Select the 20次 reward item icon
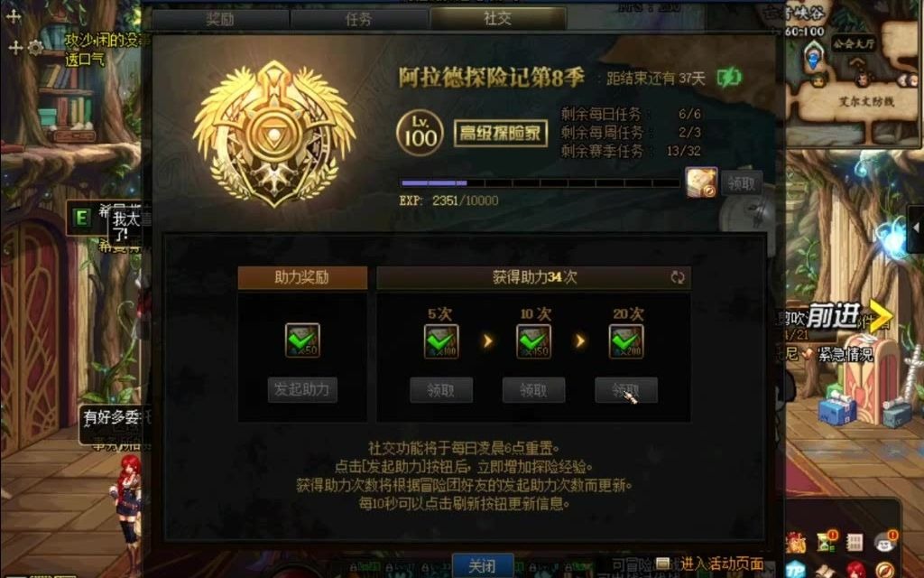924x578 pixels. point(626,340)
